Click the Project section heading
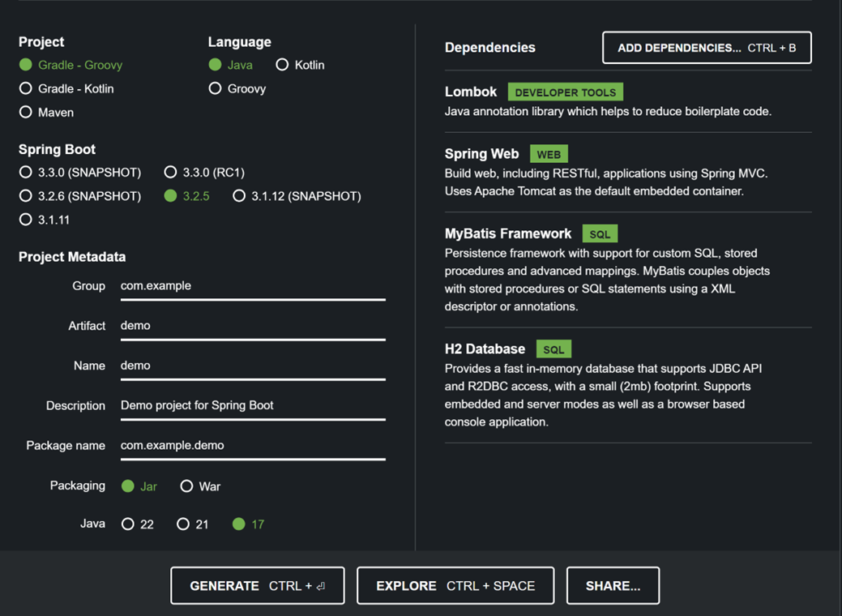The width and height of the screenshot is (842, 616). [41, 42]
